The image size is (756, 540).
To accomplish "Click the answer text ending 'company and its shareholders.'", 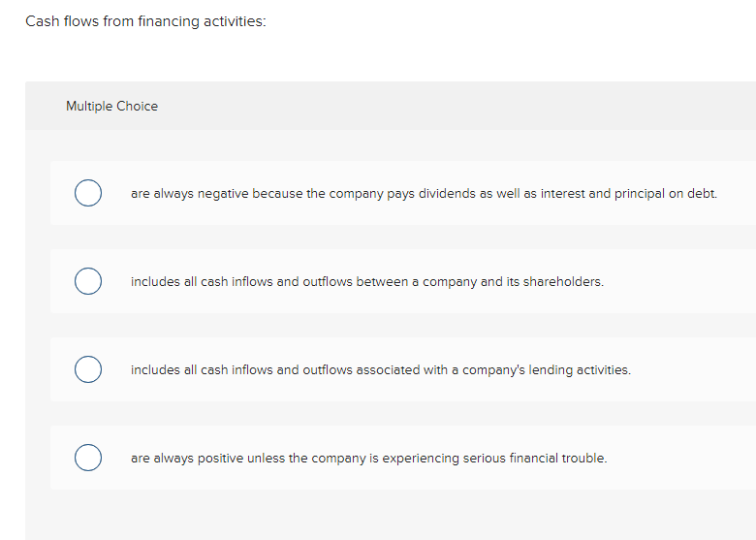I will click(367, 281).
